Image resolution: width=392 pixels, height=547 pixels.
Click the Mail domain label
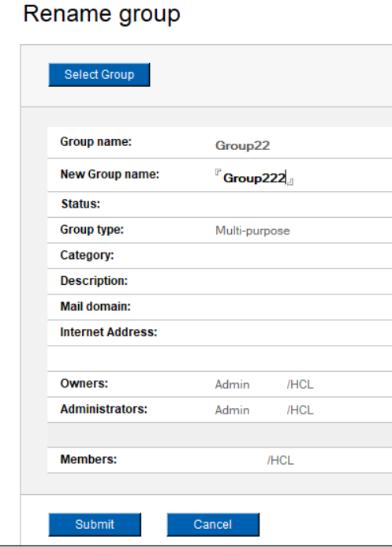(x=95, y=306)
